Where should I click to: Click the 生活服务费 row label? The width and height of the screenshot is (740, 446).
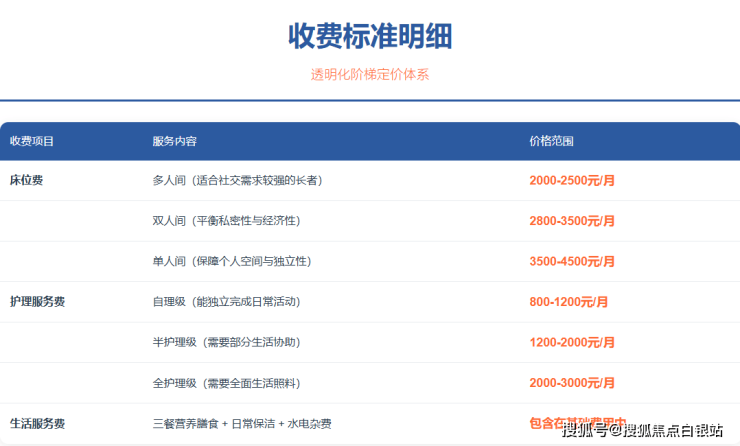tap(37, 423)
